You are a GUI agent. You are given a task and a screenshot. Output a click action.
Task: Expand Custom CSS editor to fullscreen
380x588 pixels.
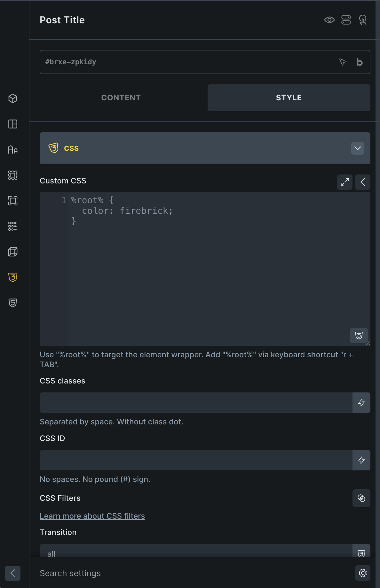(345, 182)
